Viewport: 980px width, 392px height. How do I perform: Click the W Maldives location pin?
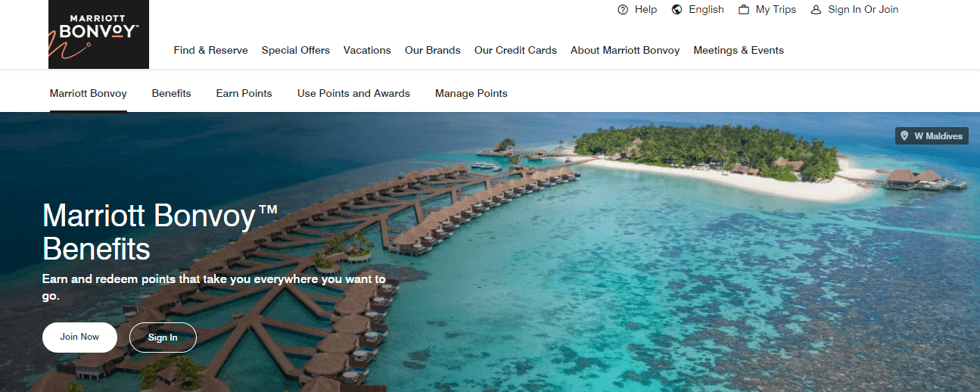click(x=904, y=136)
